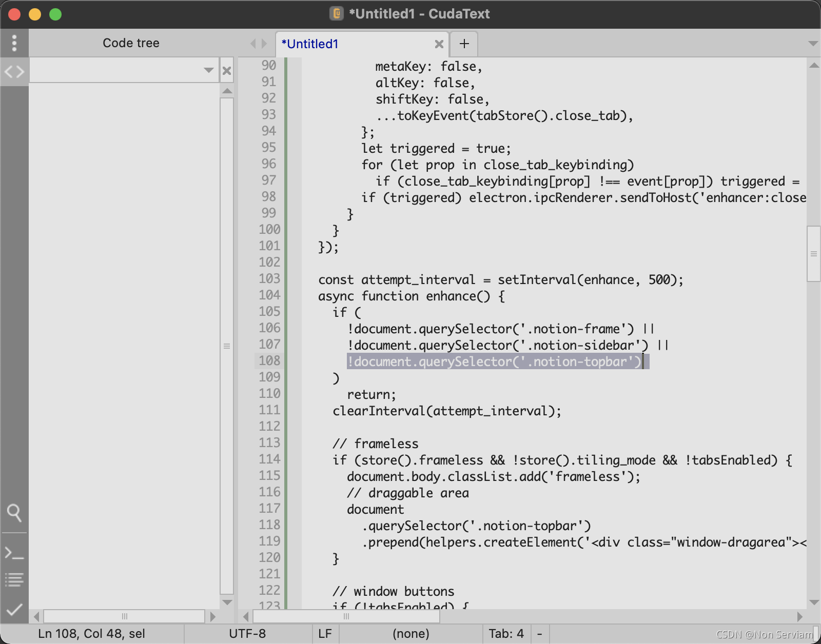821x644 pixels.
Task: Show the Output list panel
Action: pyautogui.click(x=14, y=580)
